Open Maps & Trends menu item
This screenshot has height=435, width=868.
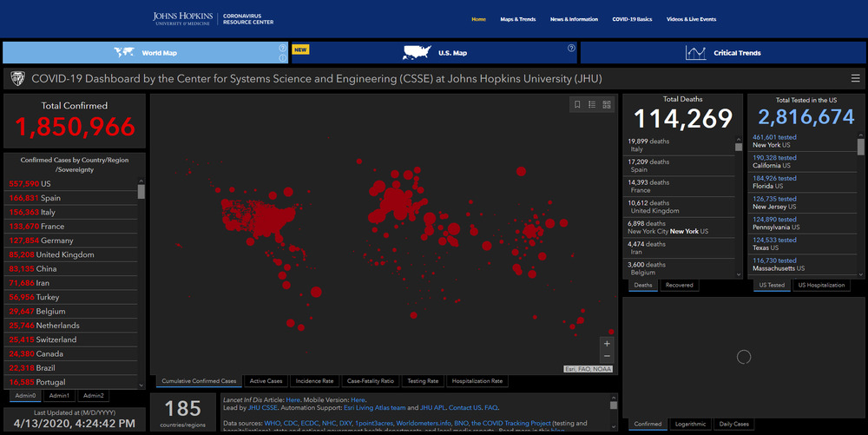click(x=517, y=19)
